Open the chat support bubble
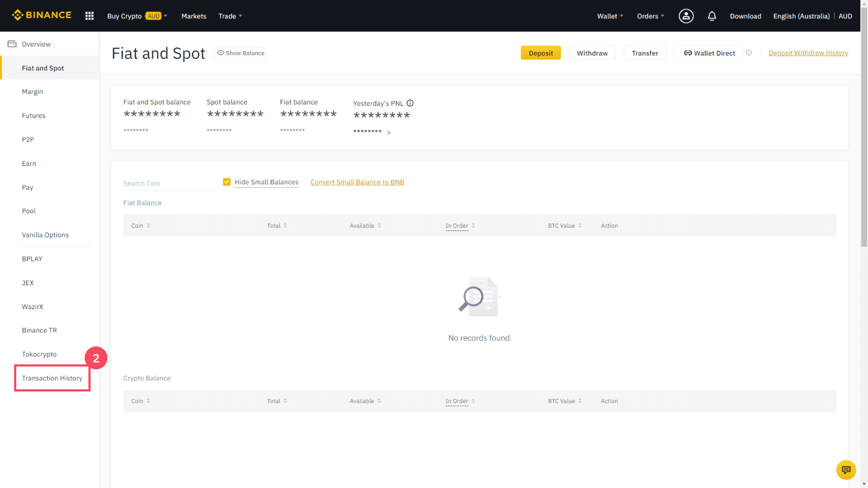The height and width of the screenshot is (488, 868). 846,470
